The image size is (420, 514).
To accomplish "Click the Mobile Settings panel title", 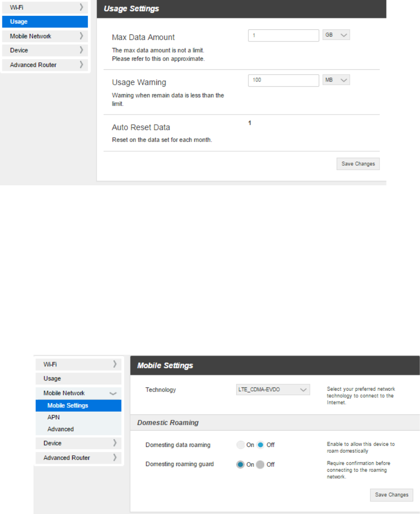I will click(165, 365).
